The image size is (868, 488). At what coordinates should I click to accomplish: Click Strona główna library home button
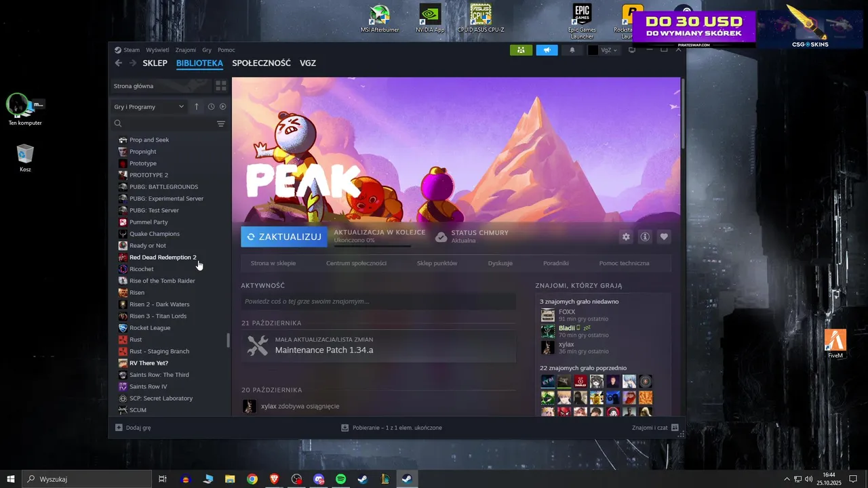point(161,86)
